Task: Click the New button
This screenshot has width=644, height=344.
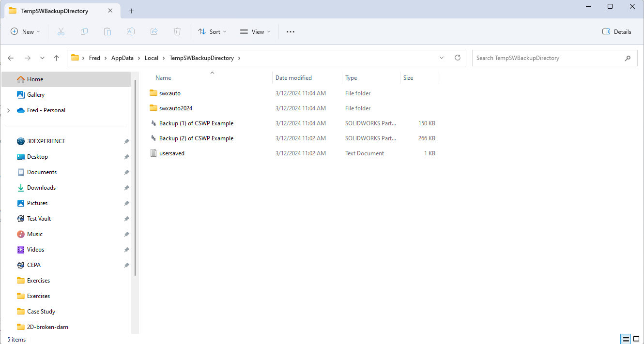Action: click(x=26, y=31)
